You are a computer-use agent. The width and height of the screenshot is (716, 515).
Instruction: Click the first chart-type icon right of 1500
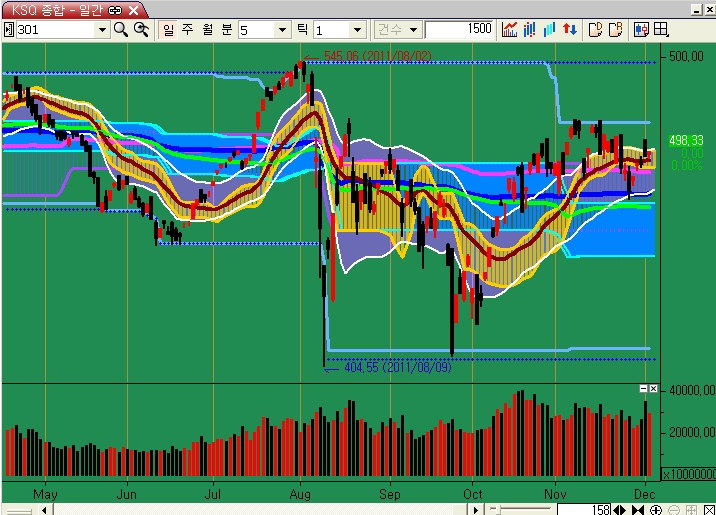click(x=510, y=29)
